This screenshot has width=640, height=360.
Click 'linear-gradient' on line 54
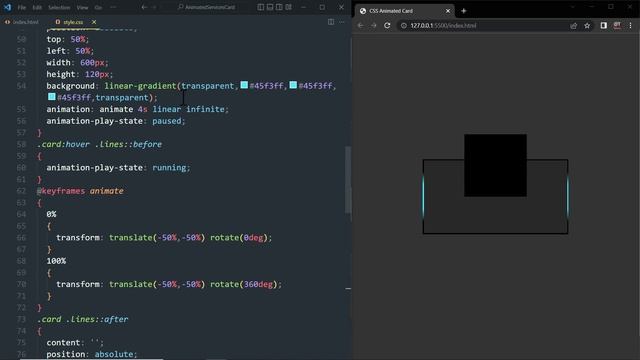point(140,86)
